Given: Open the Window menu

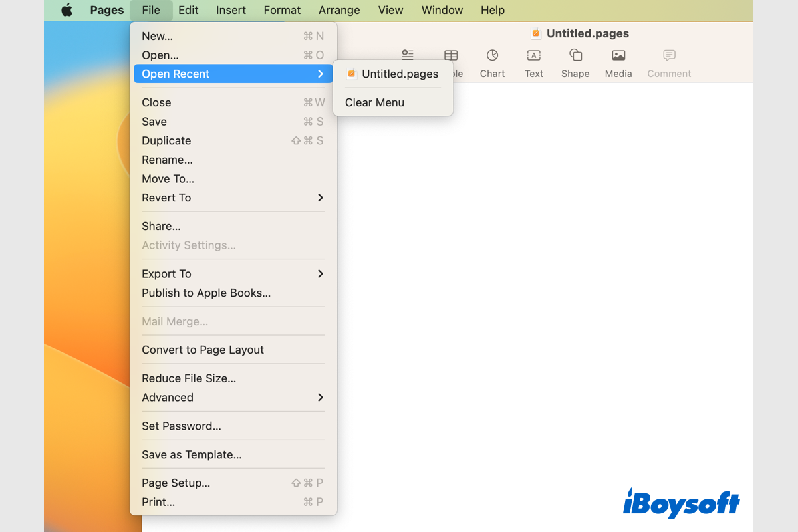Looking at the screenshot, I should [x=442, y=10].
